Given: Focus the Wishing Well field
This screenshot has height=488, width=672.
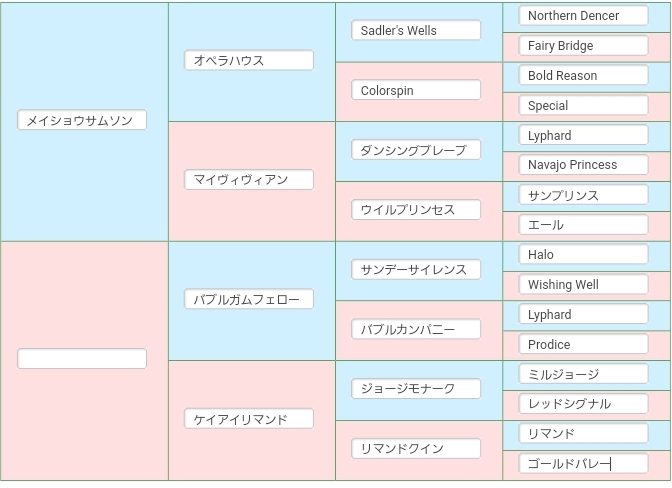Looking at the screenshot, I should (x=584, y=285).
